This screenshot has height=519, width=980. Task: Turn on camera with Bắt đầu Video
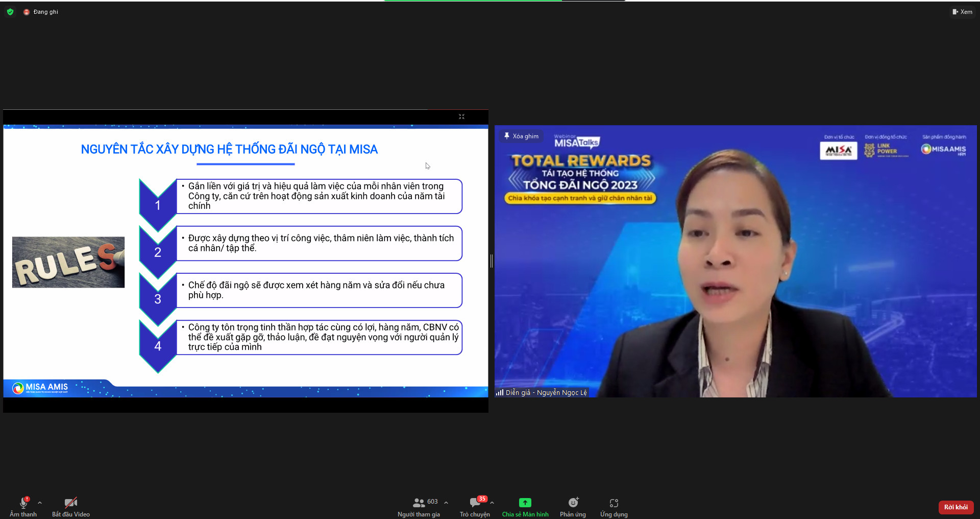click(x=71, y=506)
